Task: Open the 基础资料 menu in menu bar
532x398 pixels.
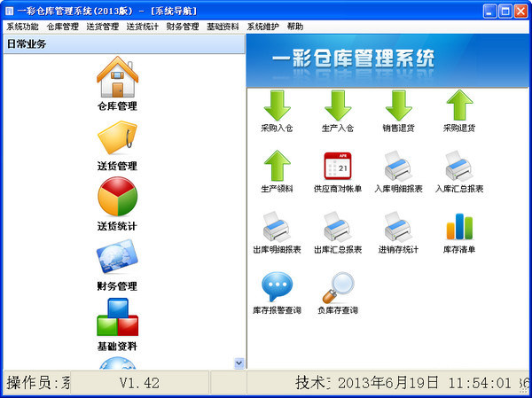Action: pyautogui.click(x=223, y=27)
